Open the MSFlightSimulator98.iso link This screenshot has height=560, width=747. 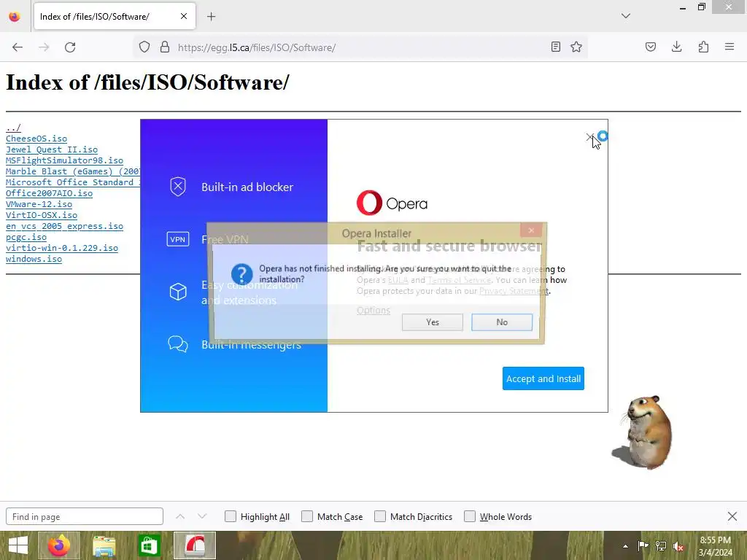(64, 160)
